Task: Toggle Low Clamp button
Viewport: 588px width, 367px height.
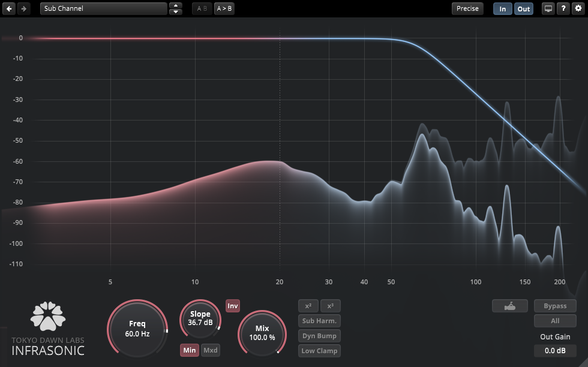Action: click(x=319, y=351)
